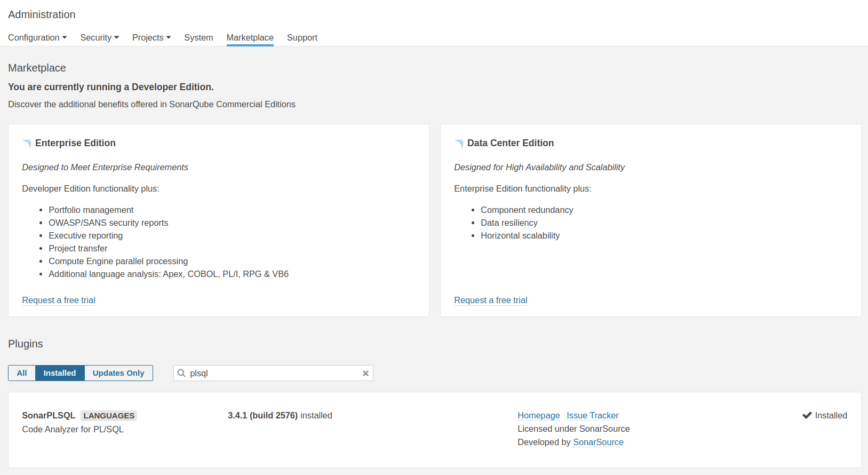
Task: Open the Support tab
Action: (302, 37)
